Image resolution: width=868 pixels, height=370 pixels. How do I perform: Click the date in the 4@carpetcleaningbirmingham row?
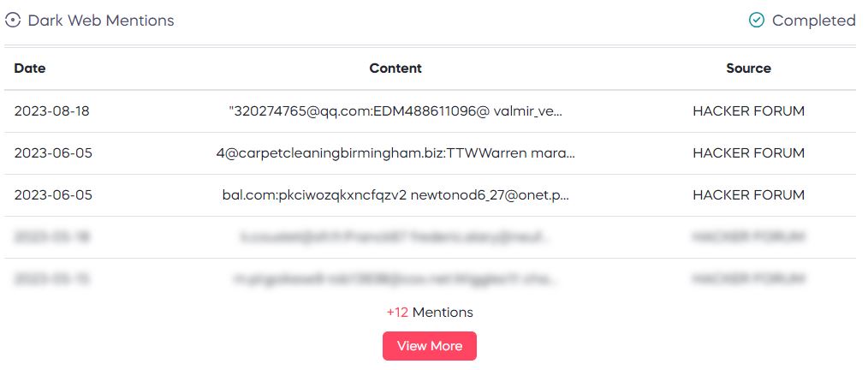(53, 153)
